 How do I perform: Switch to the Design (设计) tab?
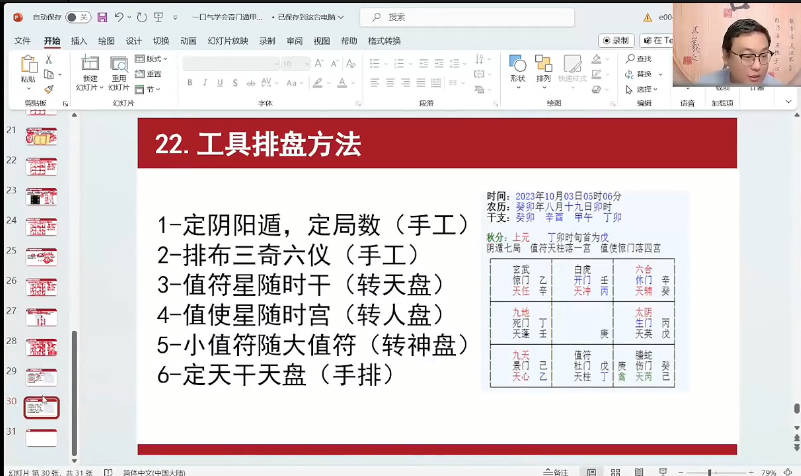133,41
